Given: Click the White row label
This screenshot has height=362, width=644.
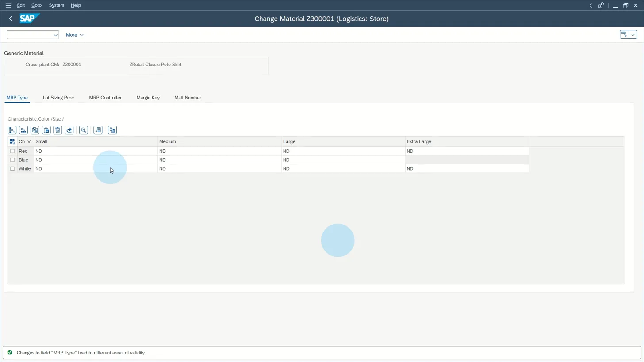Looking at the screenshot, I should (25, 169).
